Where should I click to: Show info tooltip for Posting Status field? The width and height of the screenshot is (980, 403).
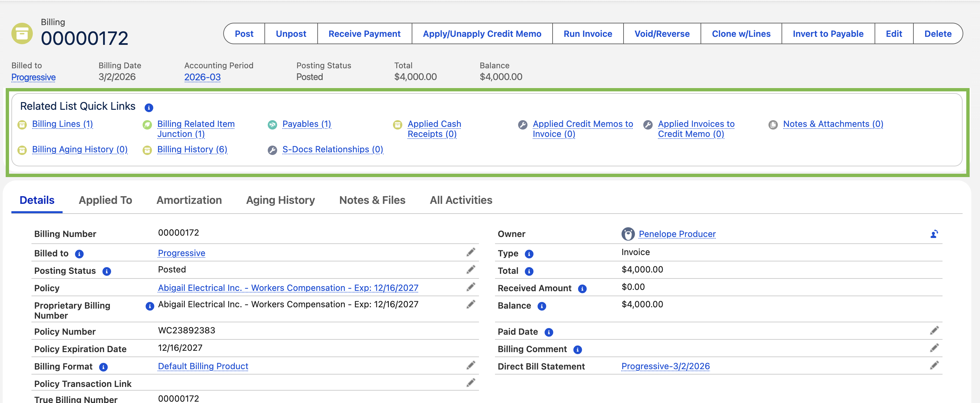[x=106, y=271]
